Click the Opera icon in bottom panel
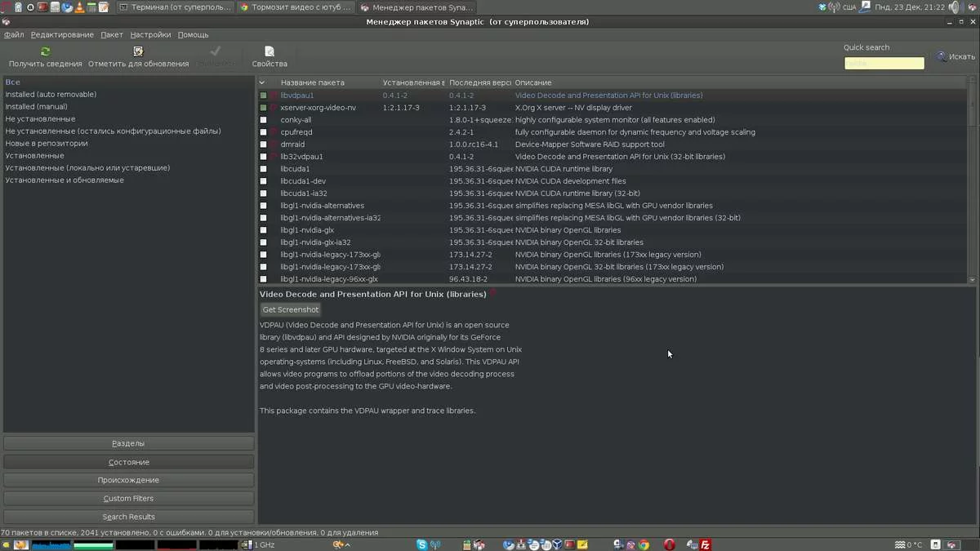The image size is (980, 551). click(x=669, y=544)
